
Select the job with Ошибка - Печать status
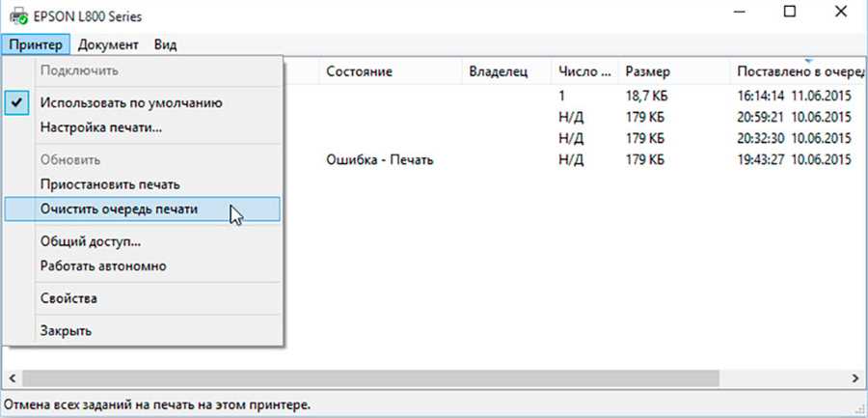379,159
